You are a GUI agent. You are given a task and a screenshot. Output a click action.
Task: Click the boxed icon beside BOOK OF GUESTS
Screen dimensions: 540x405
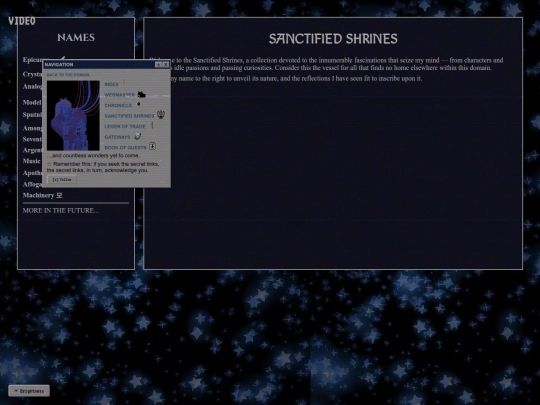point(152,146)
